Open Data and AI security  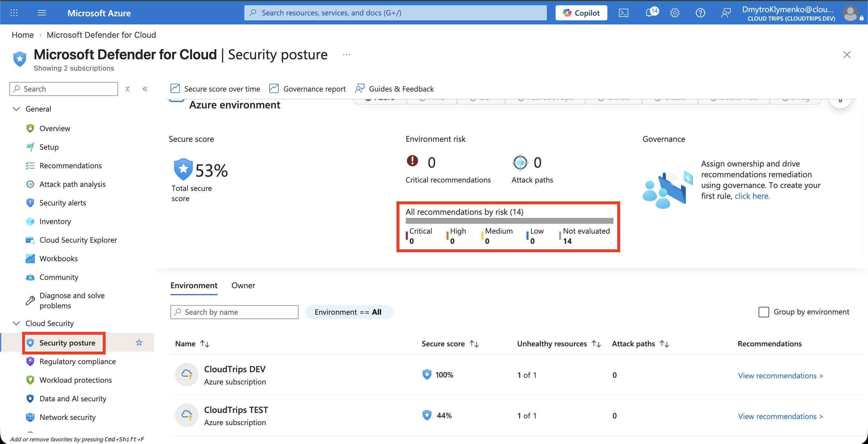73,399
